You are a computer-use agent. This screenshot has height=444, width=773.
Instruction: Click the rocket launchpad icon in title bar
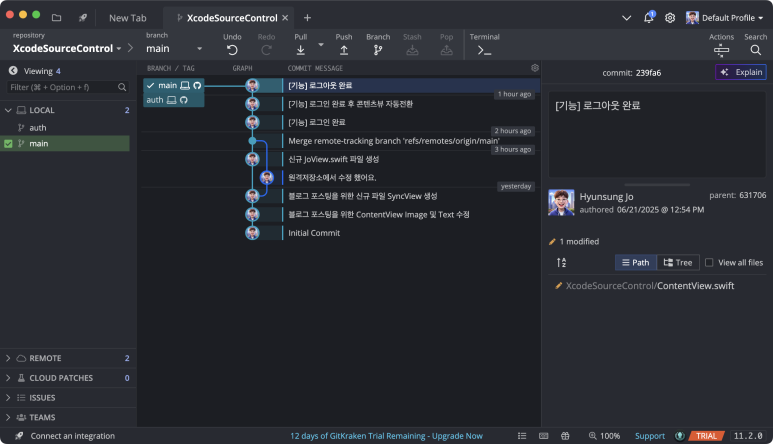[83, 18]
